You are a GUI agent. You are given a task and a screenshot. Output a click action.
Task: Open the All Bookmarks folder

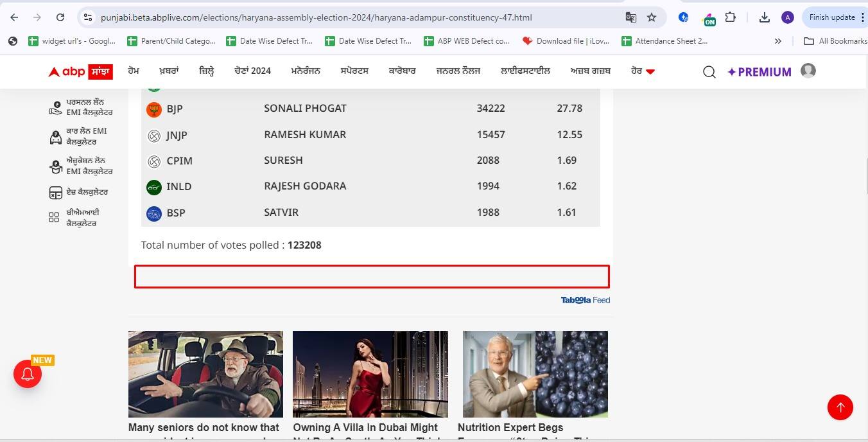(x=835, y=41)
